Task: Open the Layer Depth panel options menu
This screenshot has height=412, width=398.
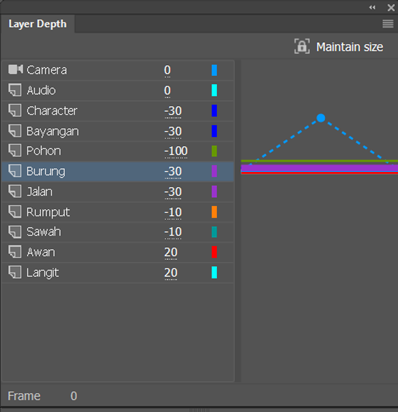Action: coord(388,24)
